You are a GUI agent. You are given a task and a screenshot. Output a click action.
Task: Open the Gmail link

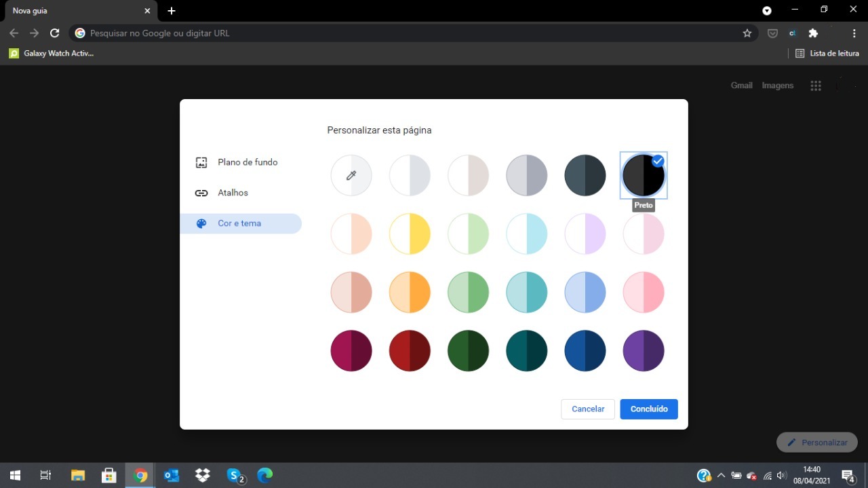pos(742,86)
